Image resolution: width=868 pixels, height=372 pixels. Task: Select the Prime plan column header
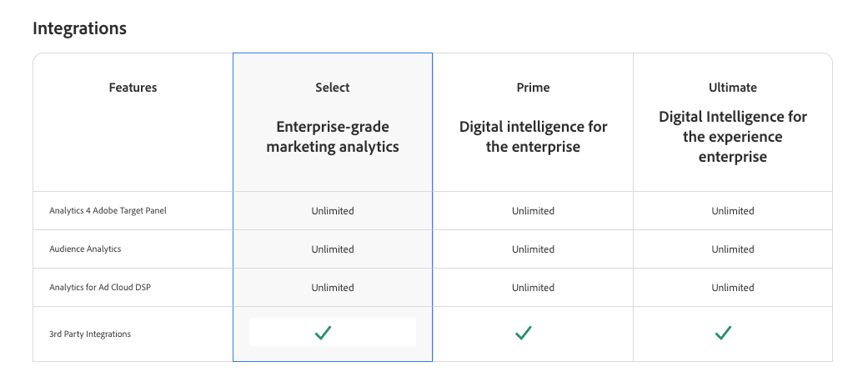pos(533,88)
